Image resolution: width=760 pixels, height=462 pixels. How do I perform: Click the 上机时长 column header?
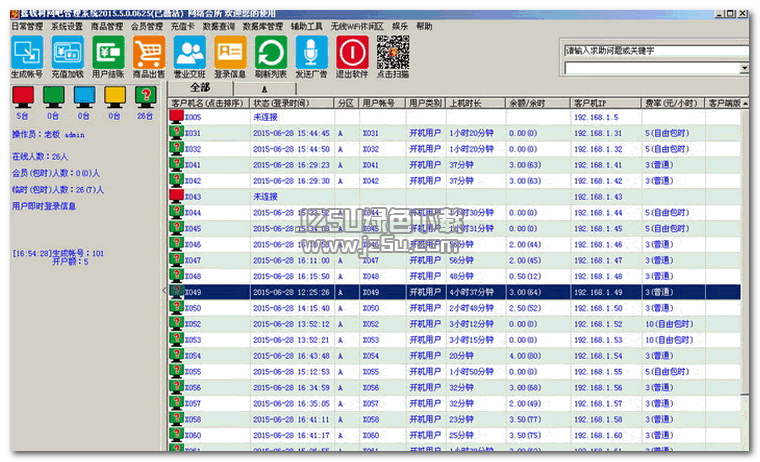pos(475,103)
